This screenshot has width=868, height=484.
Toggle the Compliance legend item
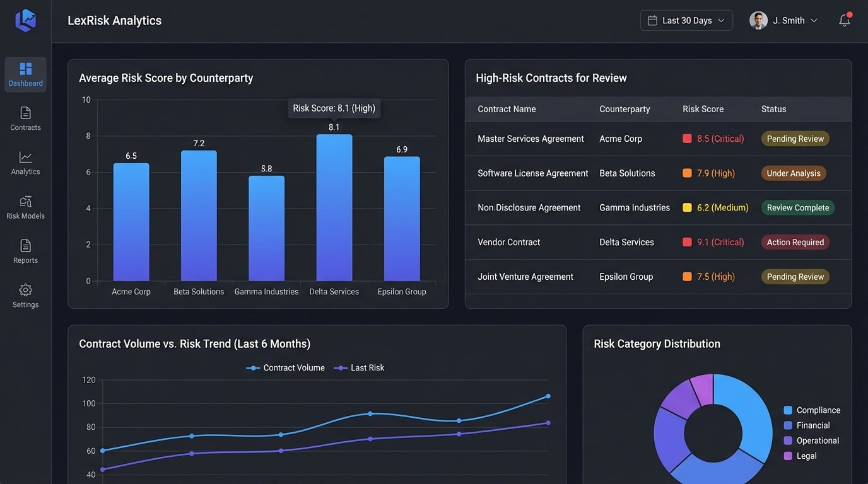(812, 410)
